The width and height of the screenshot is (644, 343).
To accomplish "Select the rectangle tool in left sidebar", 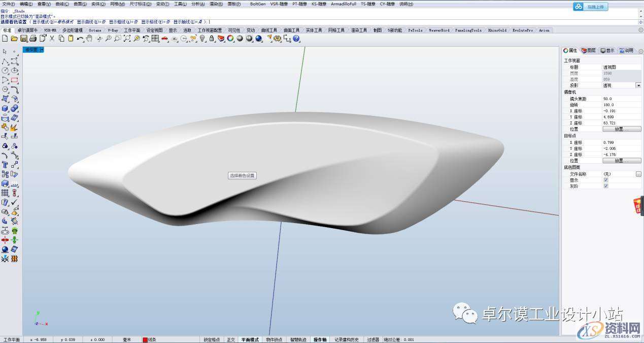I will [x=15, y=80].
